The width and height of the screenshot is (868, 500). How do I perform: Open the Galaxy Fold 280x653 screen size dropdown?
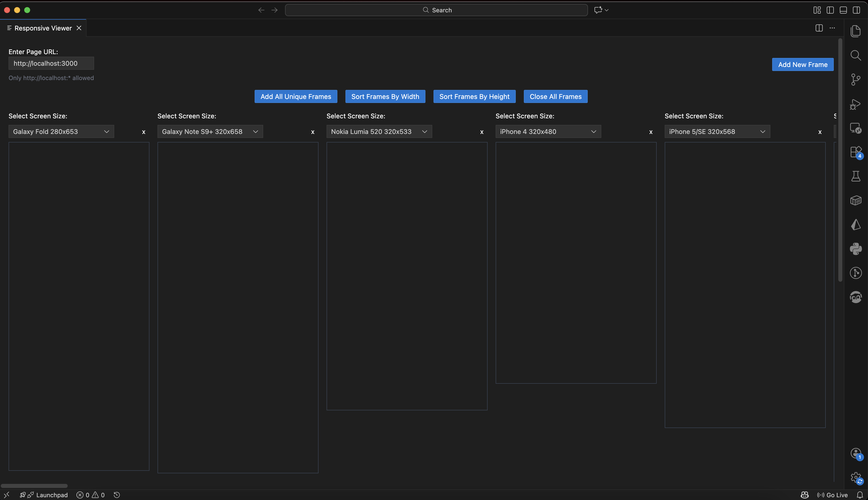click(x=61, y=131)
